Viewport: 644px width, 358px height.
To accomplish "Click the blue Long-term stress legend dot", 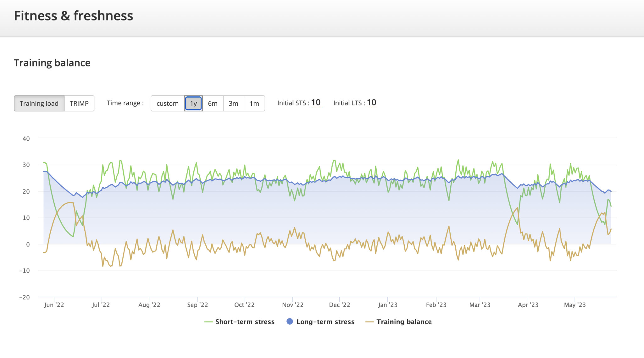I will click(x=290, y=321).
